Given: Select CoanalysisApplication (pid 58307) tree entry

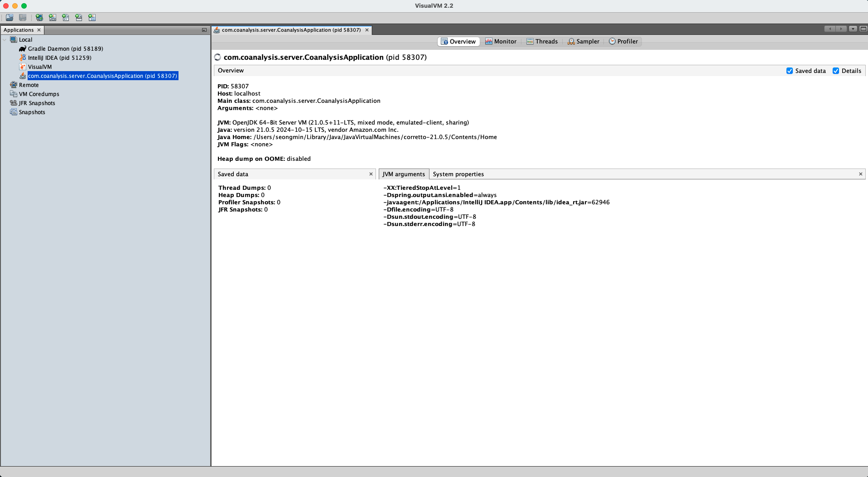Looking at the screenshot, I should click(103, 76).
